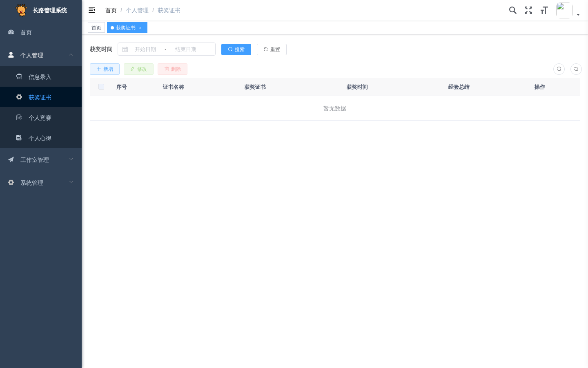Open the font size setting icon
588x368 pixels.
coord(544,10)
